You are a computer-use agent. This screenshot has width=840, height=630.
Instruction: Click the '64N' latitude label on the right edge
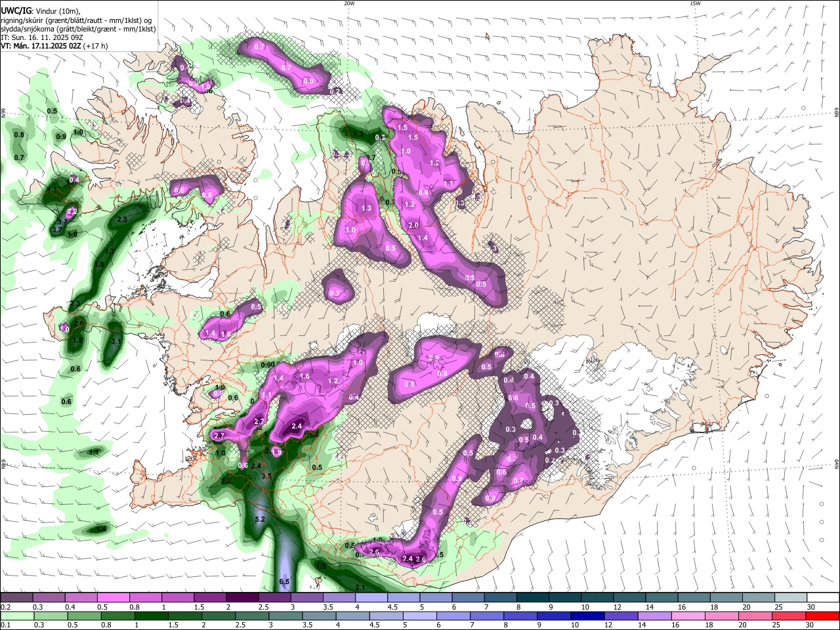(x=837, y=464)
